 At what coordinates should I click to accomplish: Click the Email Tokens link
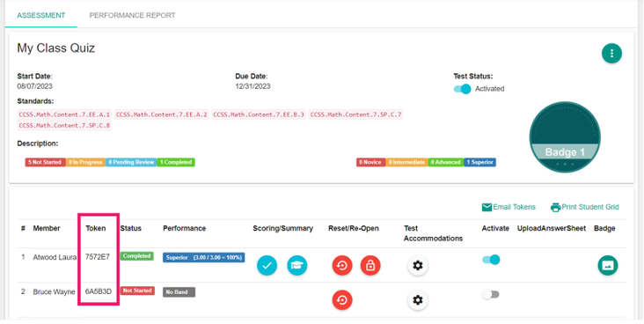pyautogui.click(x=514, y=207)
